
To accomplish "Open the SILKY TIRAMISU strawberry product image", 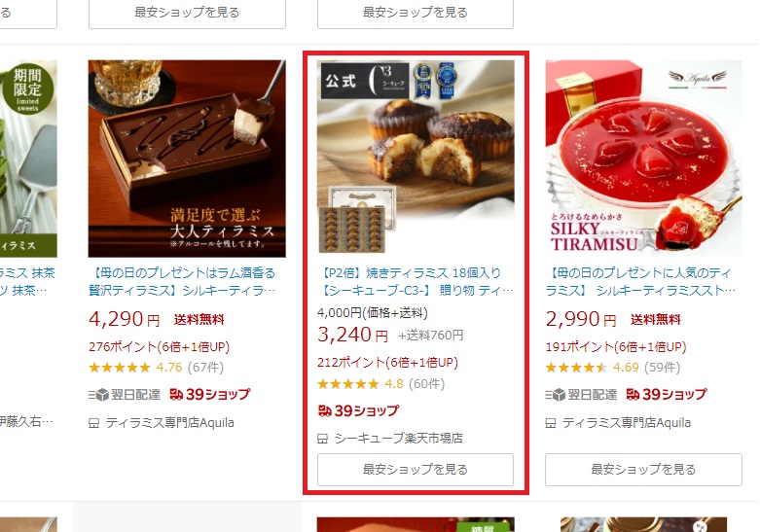I will (643, 159).
